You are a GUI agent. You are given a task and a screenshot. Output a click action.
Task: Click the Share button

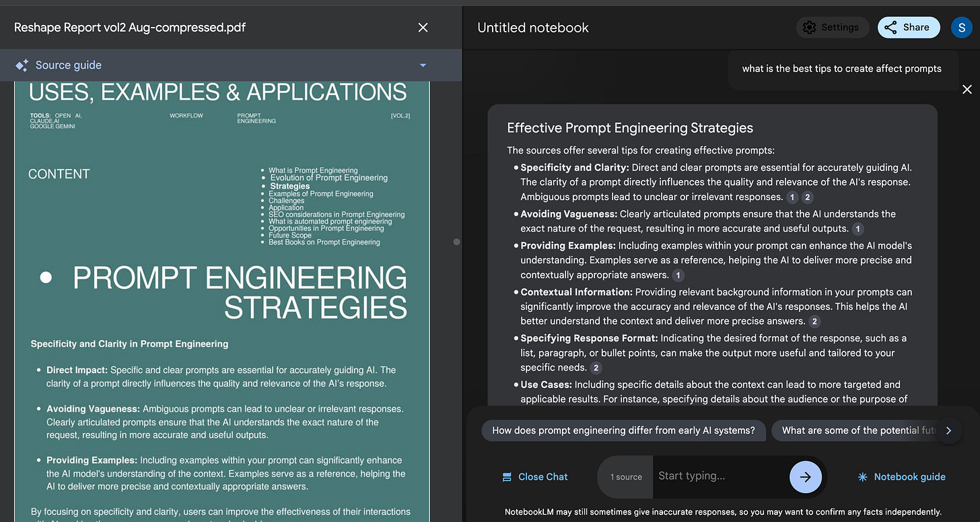coord(909,27)
